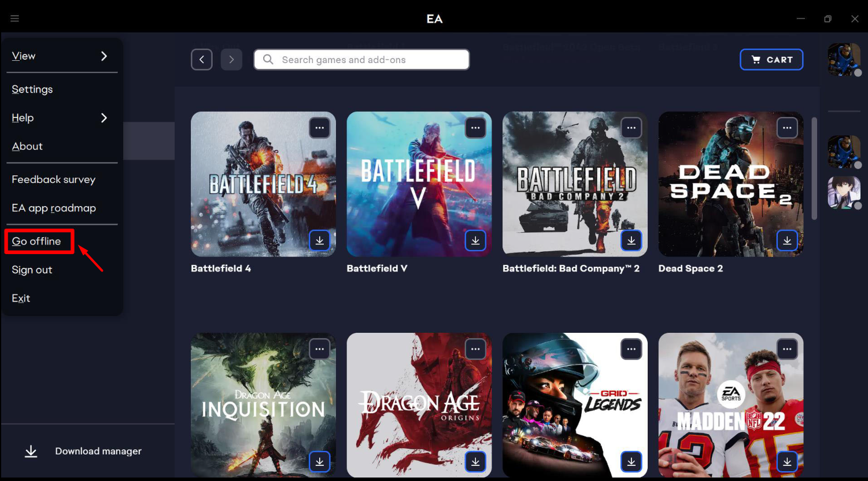Viewport: 868px width, 481px height.
Task: Download Battlefield 4
Action: 319,240
